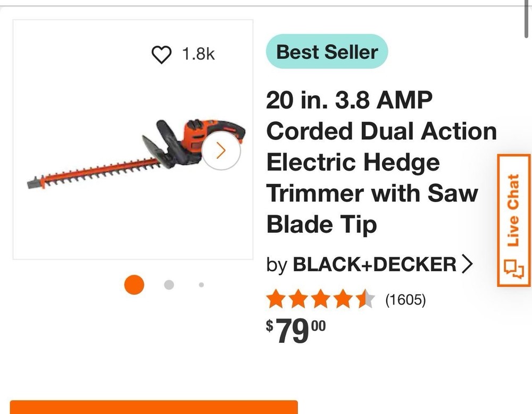Open the (1605) reviews count

(405, 300)
